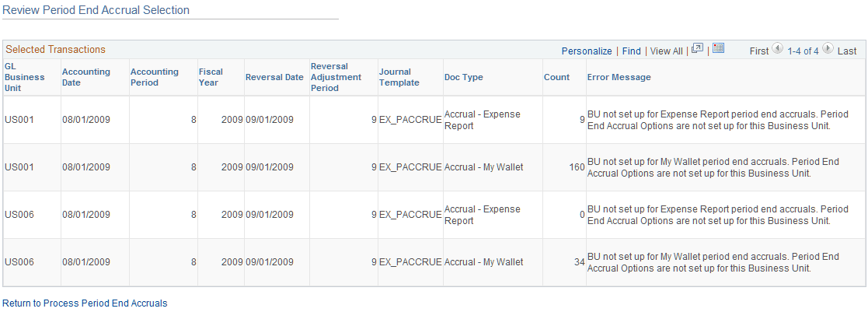Sort by Error Message column header

click(x=619, y=77)
